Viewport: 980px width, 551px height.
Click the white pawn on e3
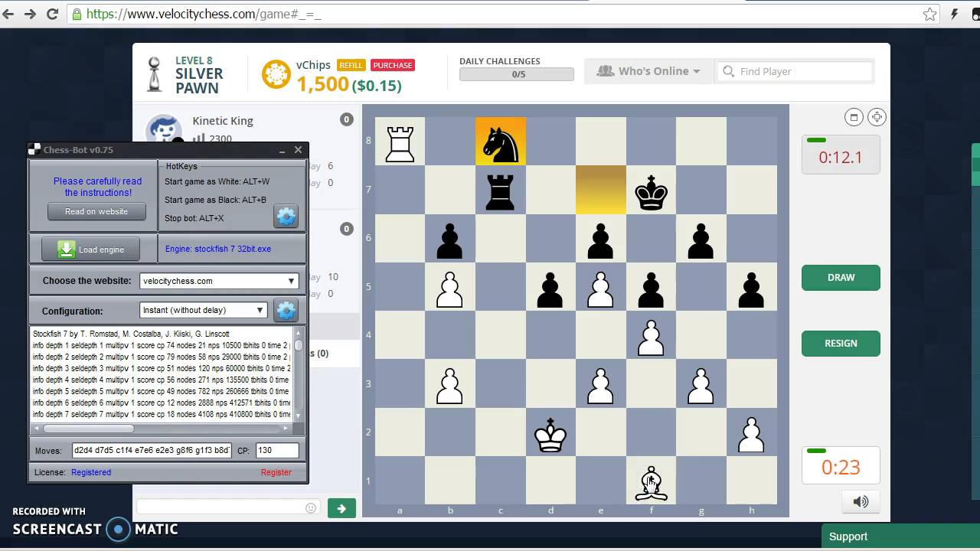click(600, 386)
